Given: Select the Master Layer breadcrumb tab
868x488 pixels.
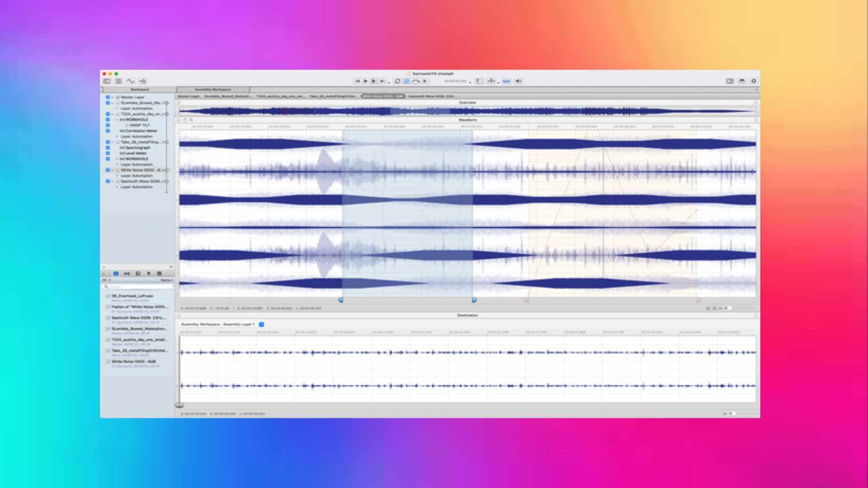Looking at the screenshot, I should 189,96.
